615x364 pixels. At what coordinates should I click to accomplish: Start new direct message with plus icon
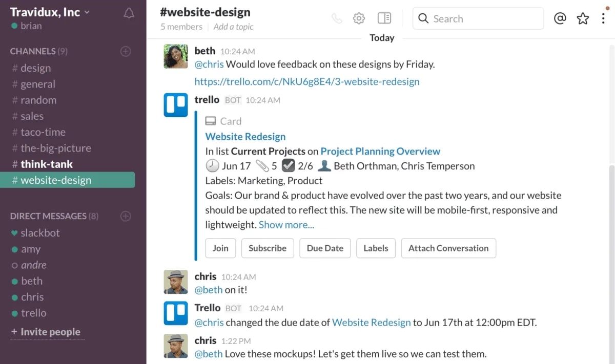pyautogui.click(x=126, y=216)
